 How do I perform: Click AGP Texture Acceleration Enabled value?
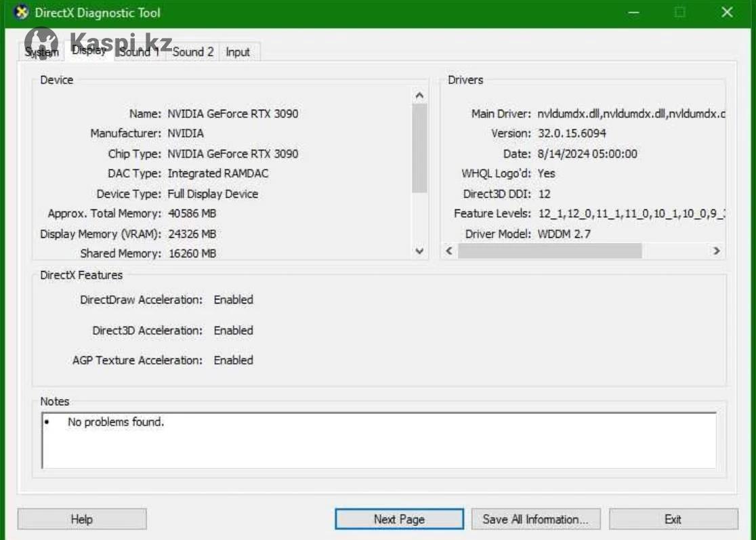(233, 360)
